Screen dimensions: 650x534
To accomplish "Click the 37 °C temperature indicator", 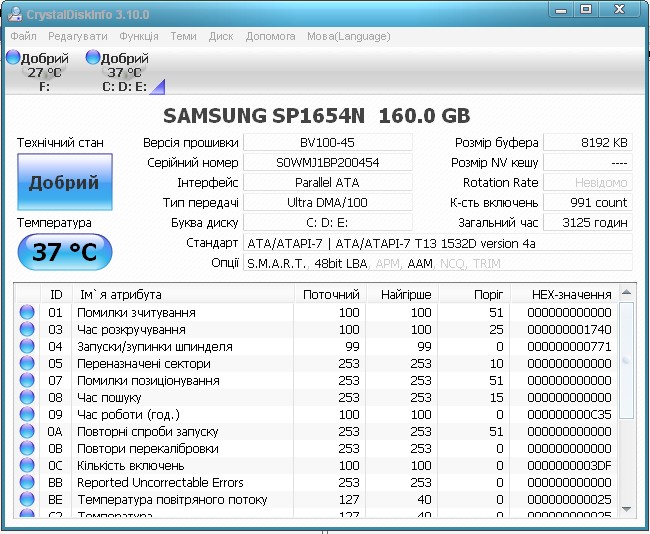I will point(65,252).
